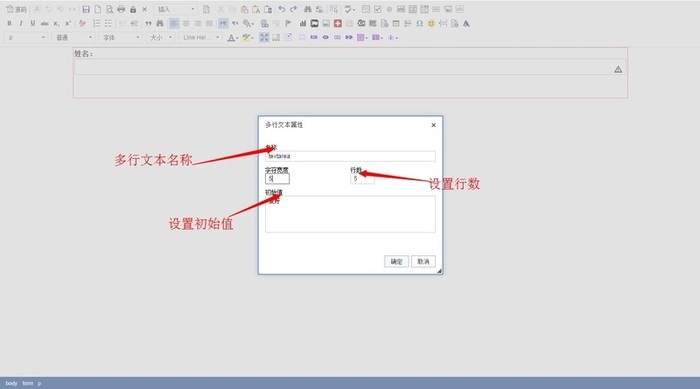
Task: Apply italic formatting
Action: [21, 23]
